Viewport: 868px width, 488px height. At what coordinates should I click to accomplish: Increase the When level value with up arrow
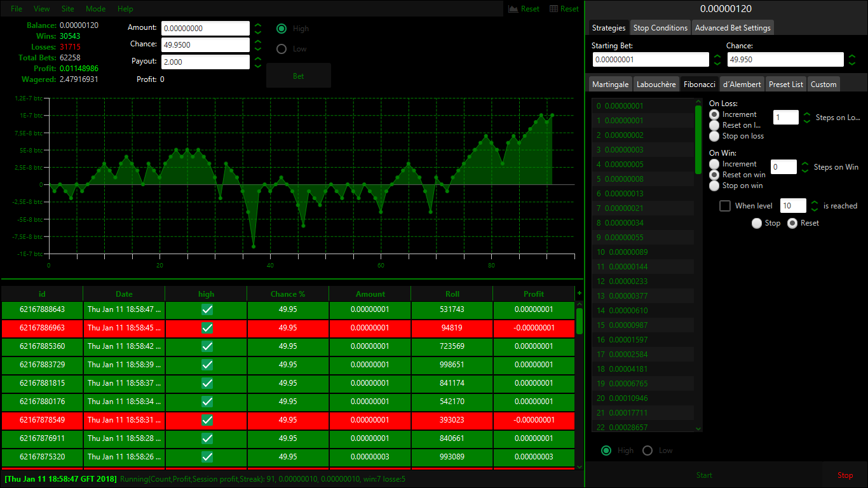[x=815, y=203]
